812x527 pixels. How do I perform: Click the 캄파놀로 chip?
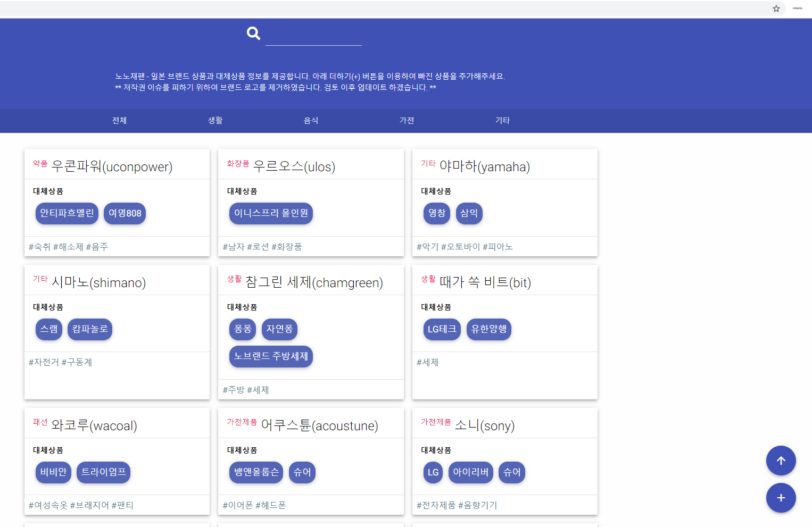point(90,329)
